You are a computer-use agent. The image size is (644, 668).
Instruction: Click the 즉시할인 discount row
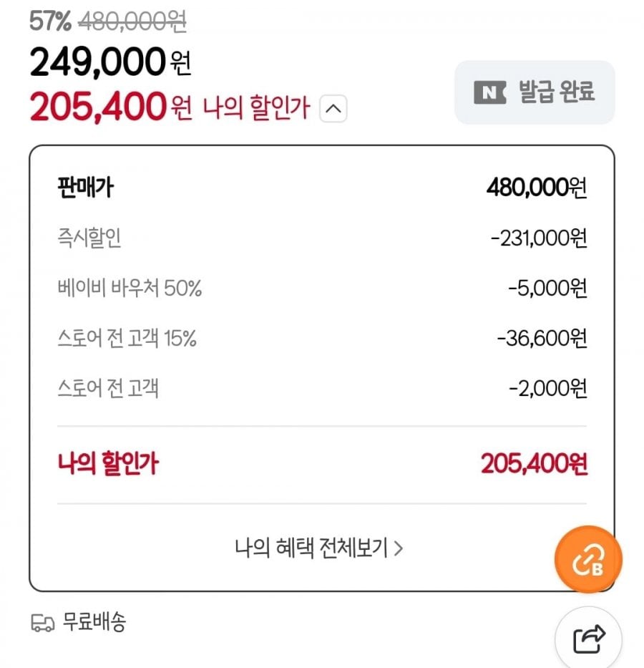(89, 238)
